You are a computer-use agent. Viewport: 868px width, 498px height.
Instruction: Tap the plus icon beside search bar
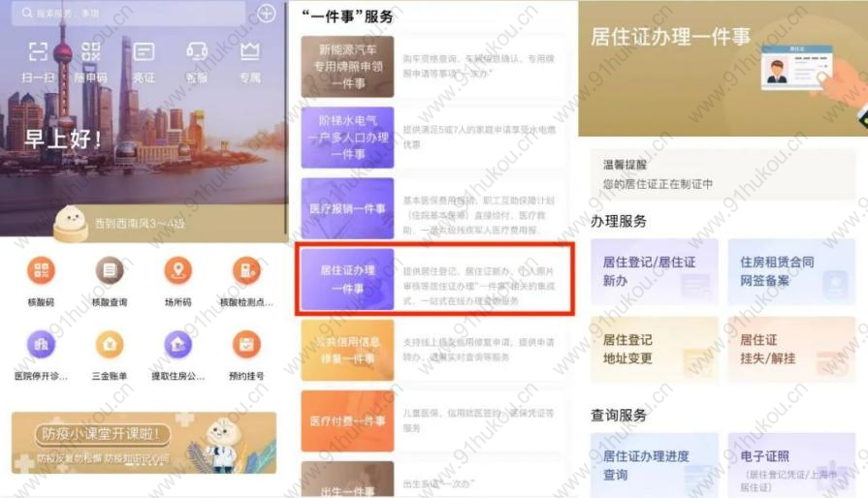click(x=267, y=14)
